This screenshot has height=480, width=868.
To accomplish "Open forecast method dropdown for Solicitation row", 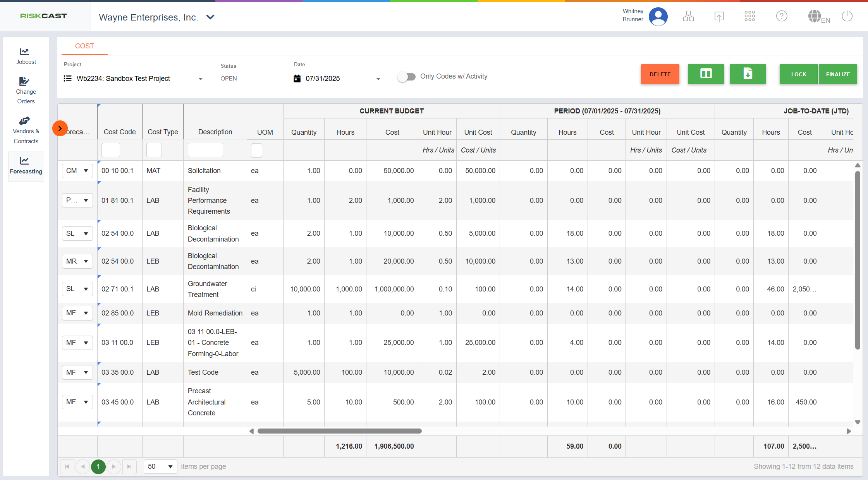I will coord(77,171).
